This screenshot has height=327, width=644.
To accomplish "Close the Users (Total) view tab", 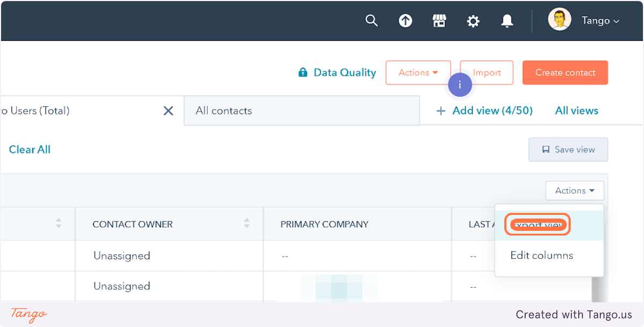I will (x=168, y=111).
